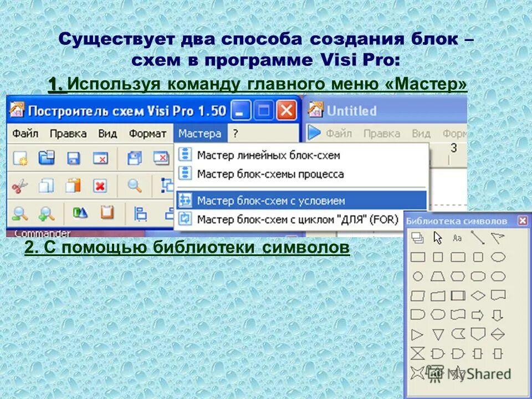Select the Cut tool on the toolbar

20,184
